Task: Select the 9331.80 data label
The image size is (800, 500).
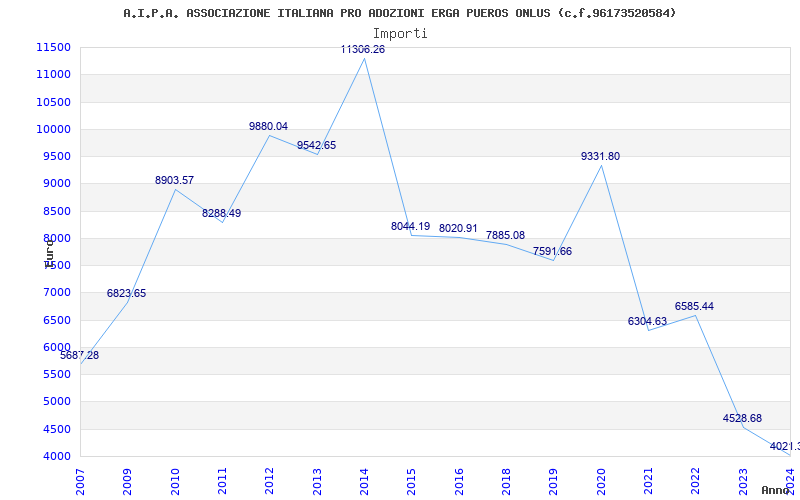Action: tap(601, 156)
